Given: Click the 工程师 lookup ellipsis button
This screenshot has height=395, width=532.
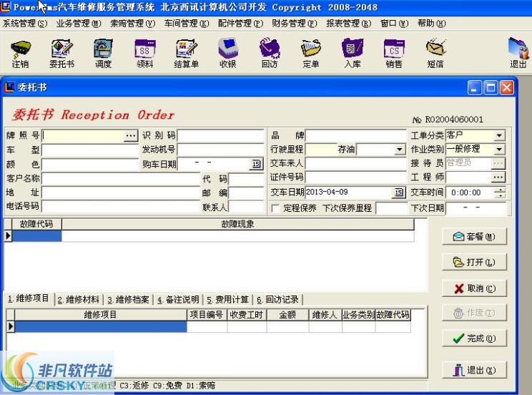Looking at the screenshot, I should (498, 177).
